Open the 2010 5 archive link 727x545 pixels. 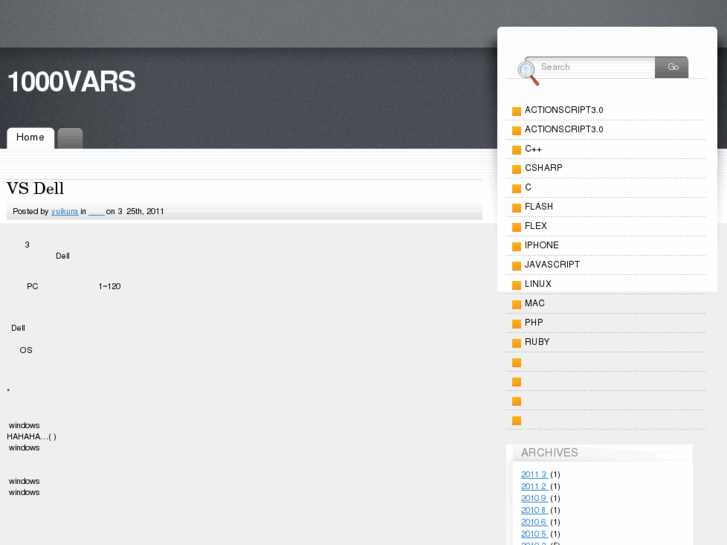tap(534, 534)
